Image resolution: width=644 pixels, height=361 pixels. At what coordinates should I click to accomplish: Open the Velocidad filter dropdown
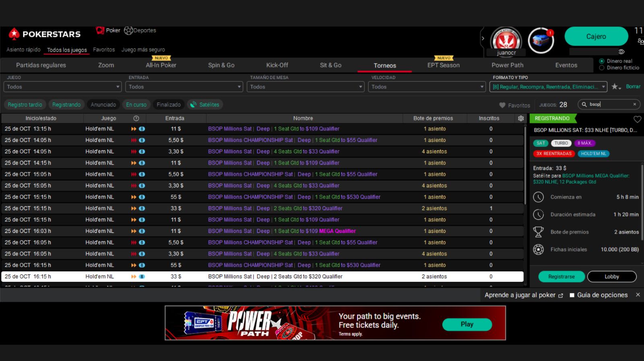click(427, 87)
